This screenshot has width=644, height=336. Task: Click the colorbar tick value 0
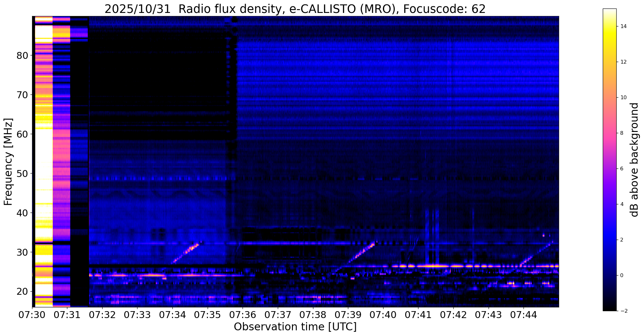621,276
